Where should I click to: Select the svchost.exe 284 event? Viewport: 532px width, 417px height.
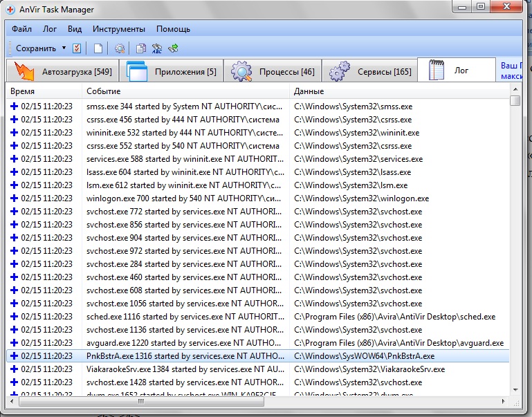[184, 264]
